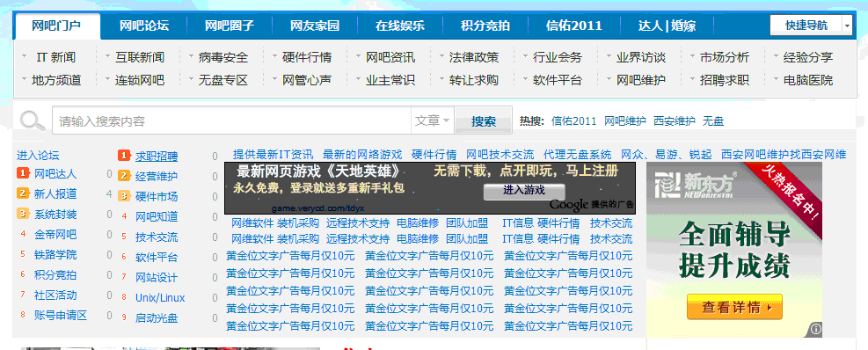Open 转让求购 category link
The height and width of the screenshot is (350, 868).
(474, 80)
